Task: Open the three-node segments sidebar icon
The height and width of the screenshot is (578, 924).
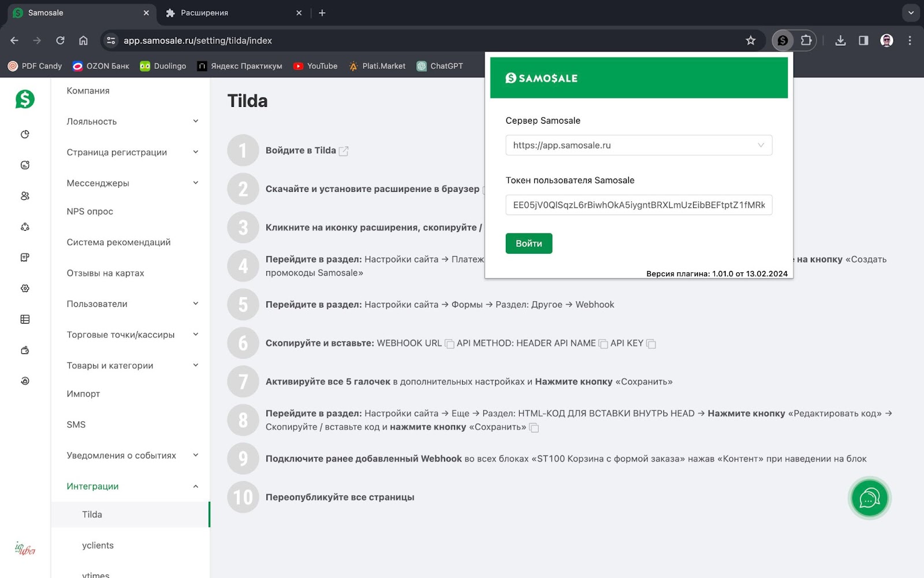Action: tap(25, 227)
